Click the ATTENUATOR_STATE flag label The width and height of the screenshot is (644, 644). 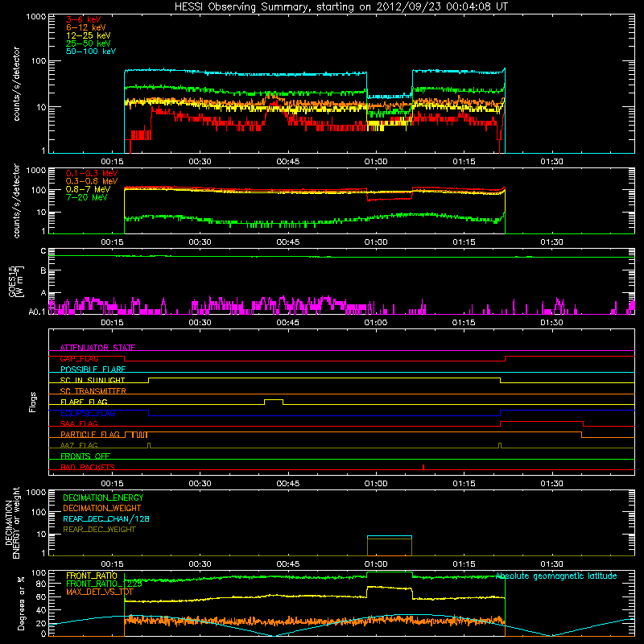click(x=97, y=348)
